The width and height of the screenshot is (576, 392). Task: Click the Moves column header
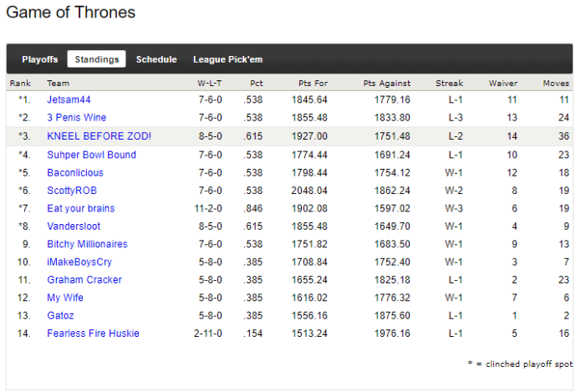556,83
